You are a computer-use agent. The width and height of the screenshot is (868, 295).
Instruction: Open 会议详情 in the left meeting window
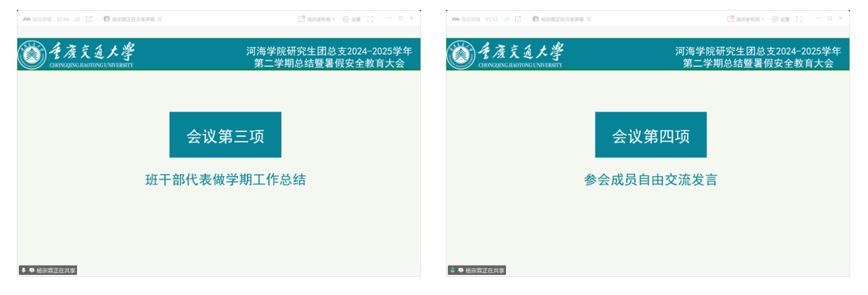(41, 19)
